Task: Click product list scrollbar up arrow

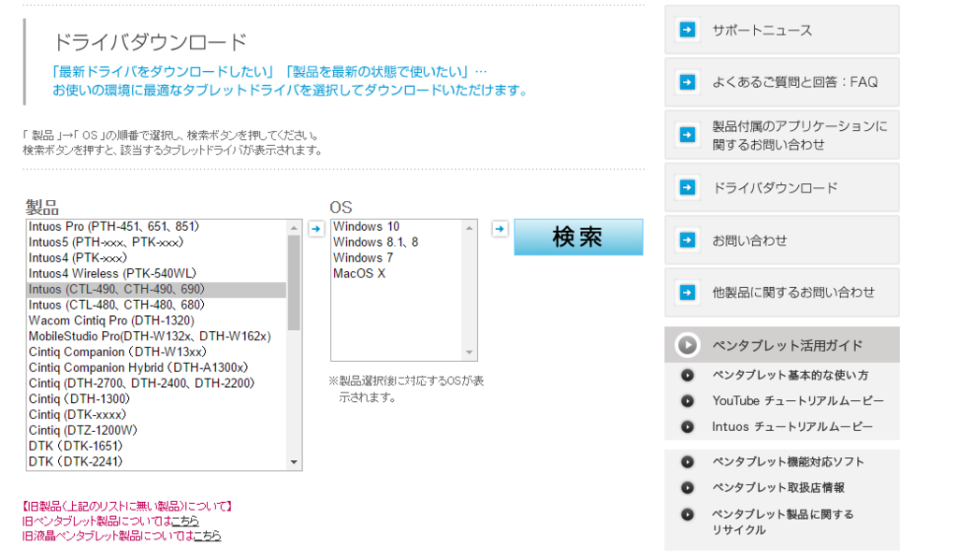Action: point(294,228)
